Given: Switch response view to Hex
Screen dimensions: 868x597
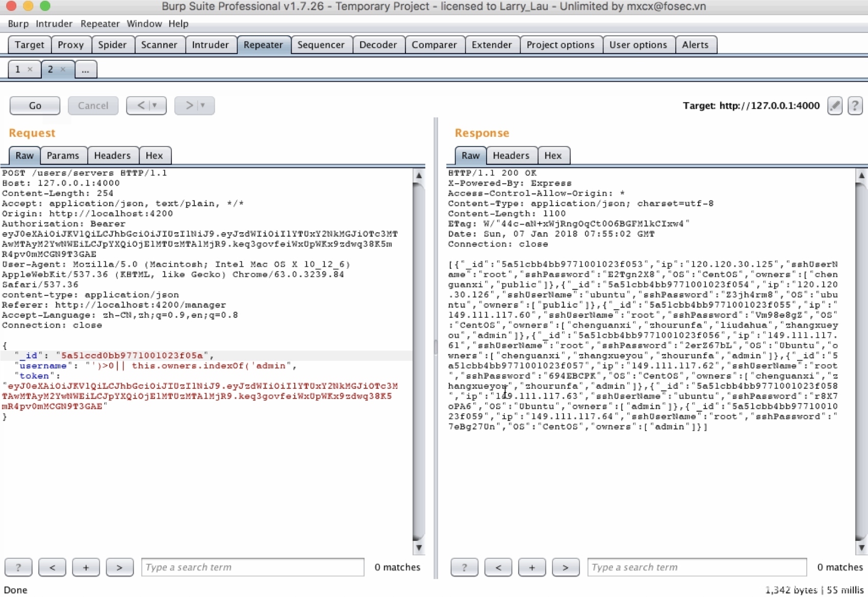Looking at the screenshot, I should pyautogui.click(x=553, y=156).
